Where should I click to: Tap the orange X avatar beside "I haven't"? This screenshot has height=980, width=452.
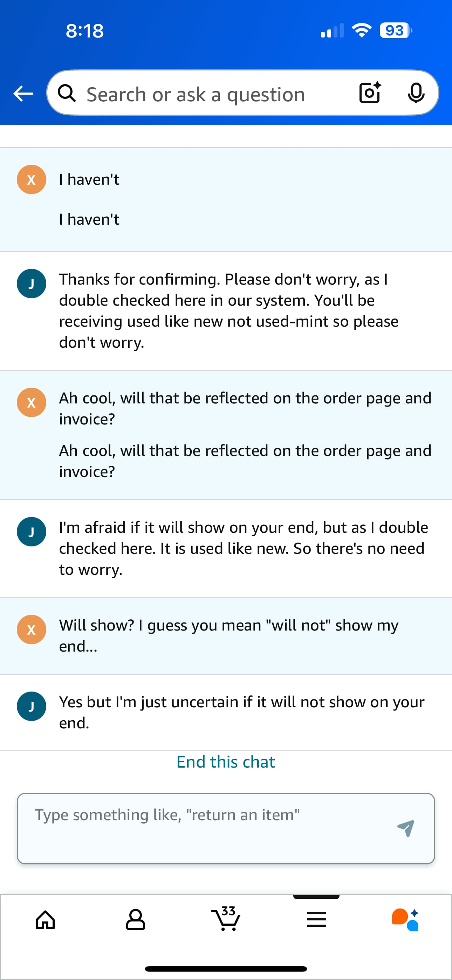point(31,179)
